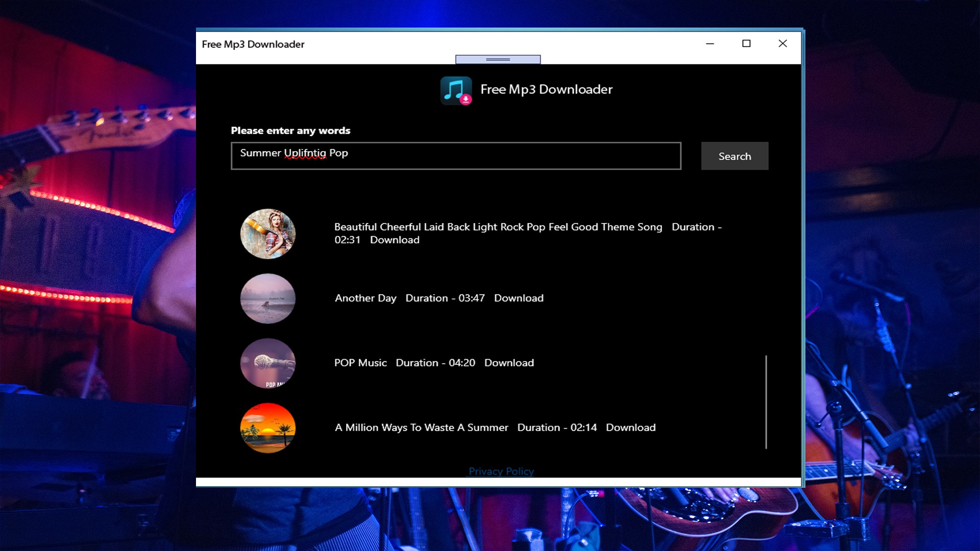Select the Another Day song title

365,298
